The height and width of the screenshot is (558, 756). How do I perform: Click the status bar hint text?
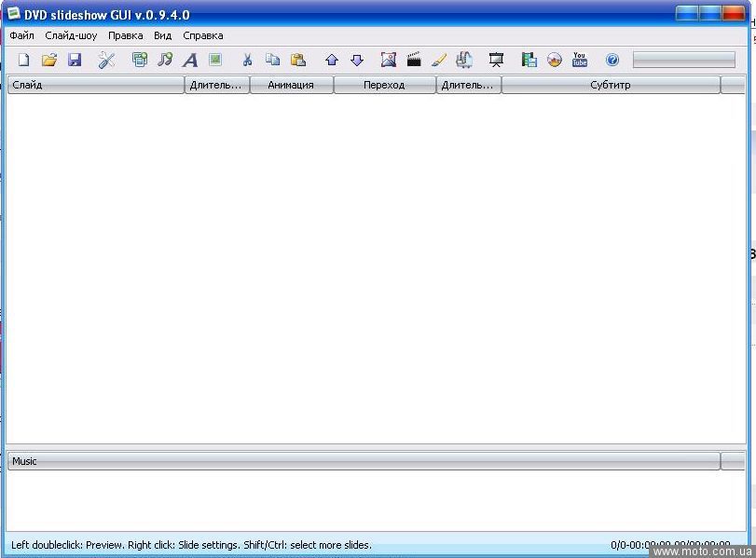click(x=191, y=545)
